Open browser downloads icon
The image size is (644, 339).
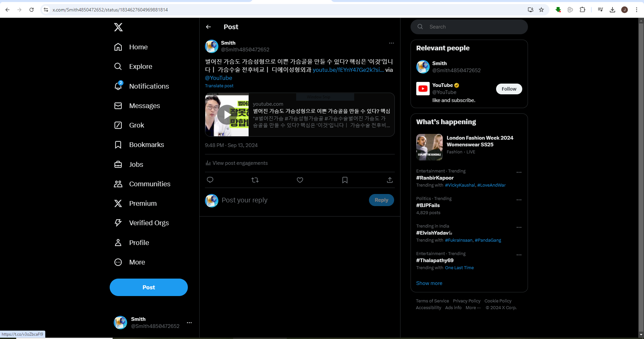point(612,10)
